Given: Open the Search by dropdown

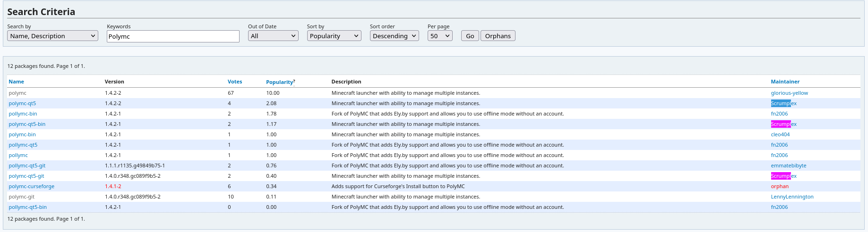Looking at the screenshot, I should point(52,36).
